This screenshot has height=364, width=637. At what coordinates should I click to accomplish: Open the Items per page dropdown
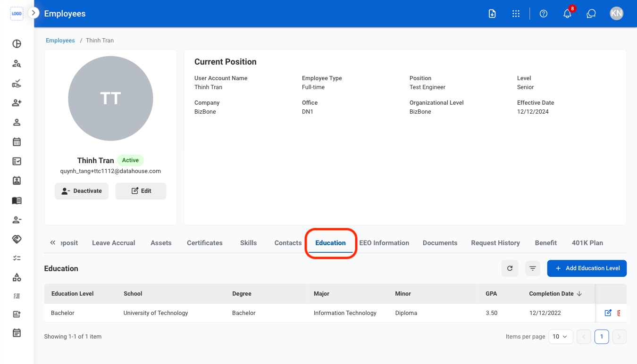coord(561,337)
